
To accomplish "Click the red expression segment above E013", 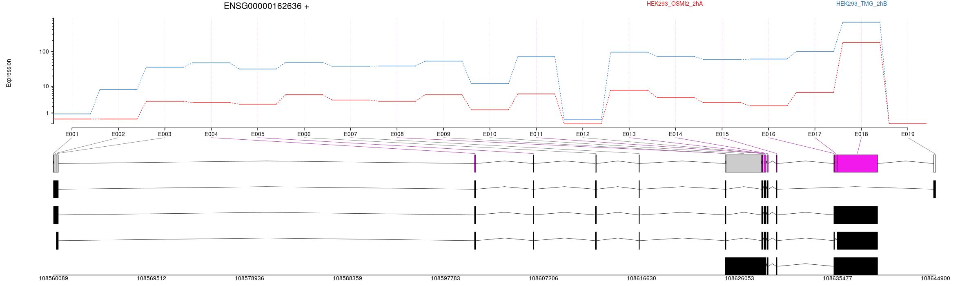I will click(x=629, y=90).
